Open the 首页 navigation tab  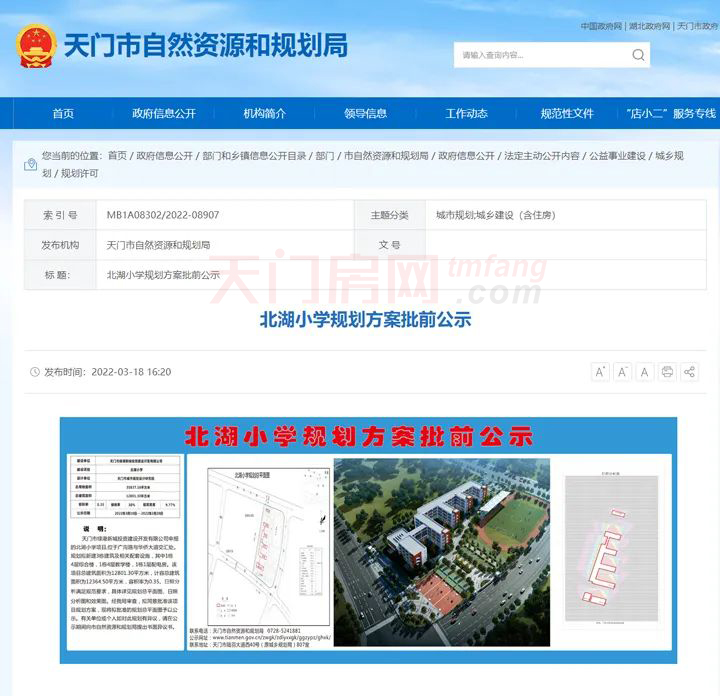(x=63, y=114)
